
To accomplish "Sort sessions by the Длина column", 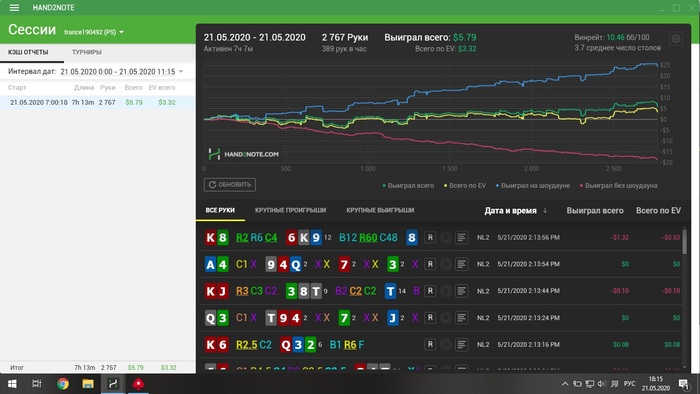I will click(x=84, y=87).
